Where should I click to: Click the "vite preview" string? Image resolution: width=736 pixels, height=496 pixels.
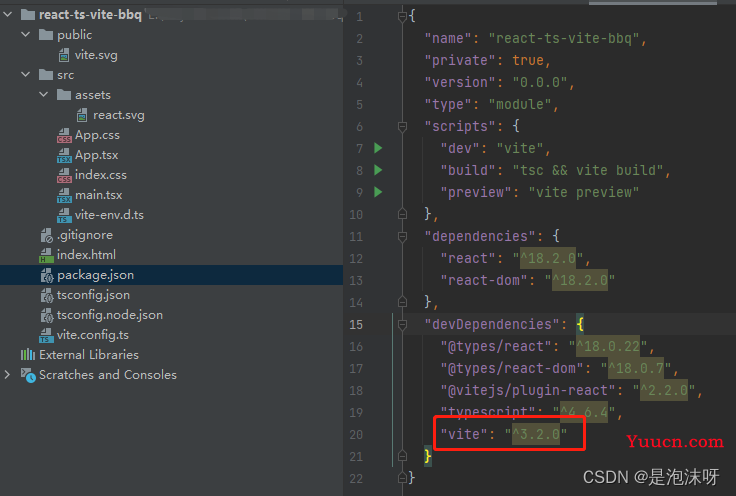[x=583, y=192]
